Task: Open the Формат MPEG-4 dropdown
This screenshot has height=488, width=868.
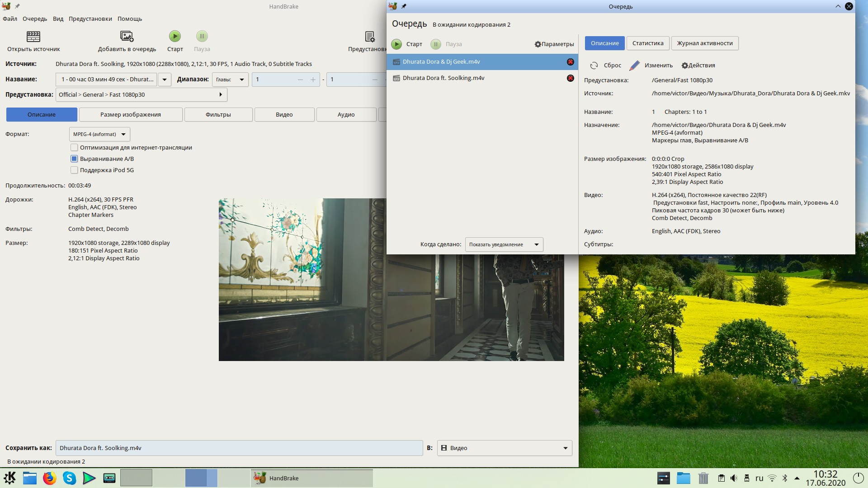Action: [99, 134]
